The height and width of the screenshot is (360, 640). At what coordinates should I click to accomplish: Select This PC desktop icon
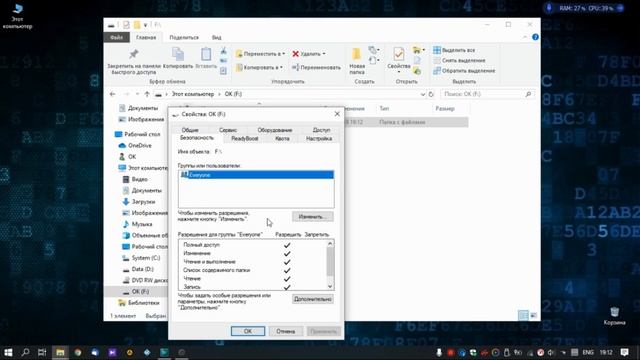point(17,16)
